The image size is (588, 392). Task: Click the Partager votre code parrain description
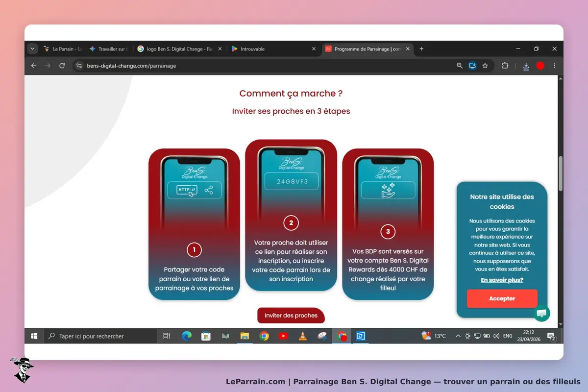tap(194, 279)
